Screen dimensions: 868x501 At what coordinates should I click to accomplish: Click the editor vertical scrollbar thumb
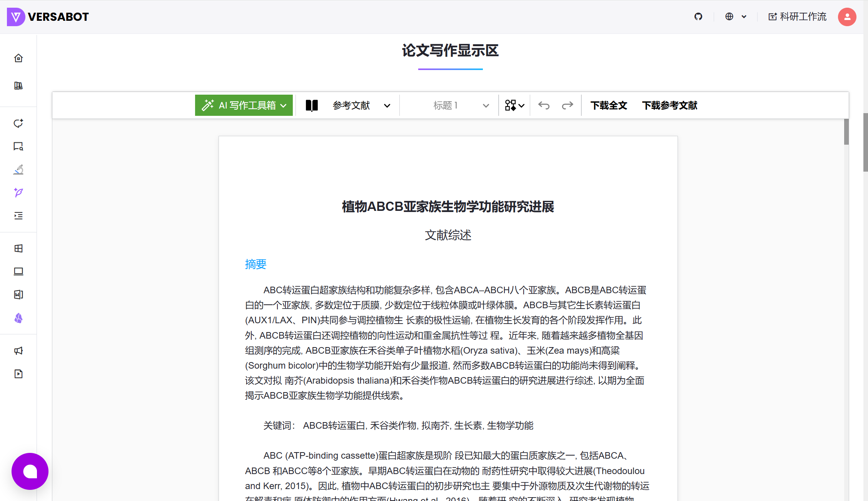[x=846, y=132]
